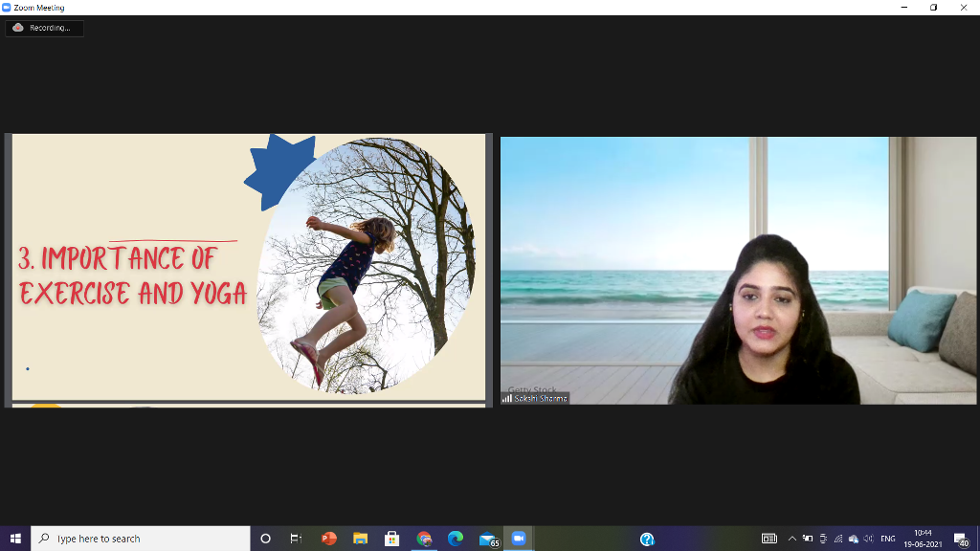Open the network Wi-Fi status icon
This screenshot has height=551, width=980.
pos(838,539)
